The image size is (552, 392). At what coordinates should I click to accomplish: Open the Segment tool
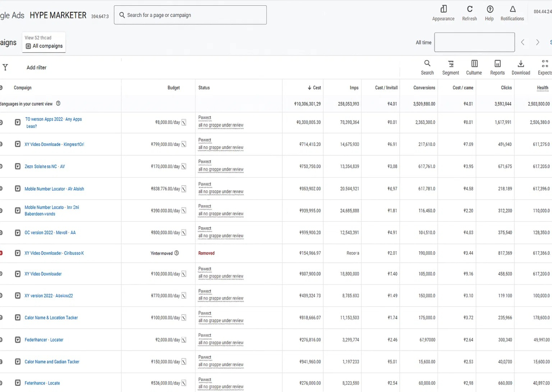(451, 64)
